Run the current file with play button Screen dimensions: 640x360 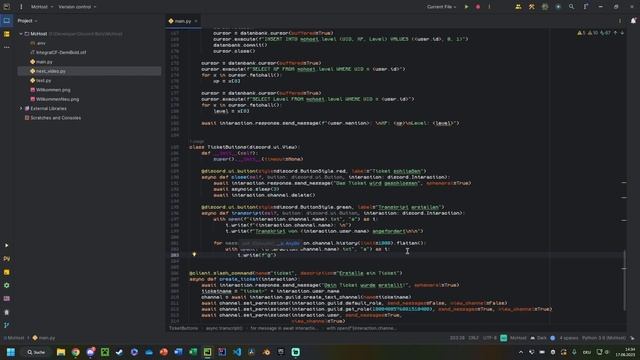(x=467, y=7)
